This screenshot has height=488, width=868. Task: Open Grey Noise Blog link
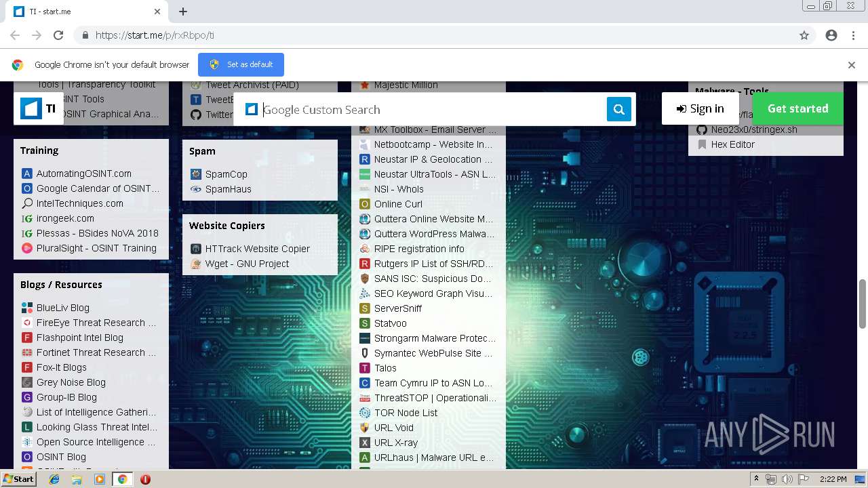coord(71,382)
